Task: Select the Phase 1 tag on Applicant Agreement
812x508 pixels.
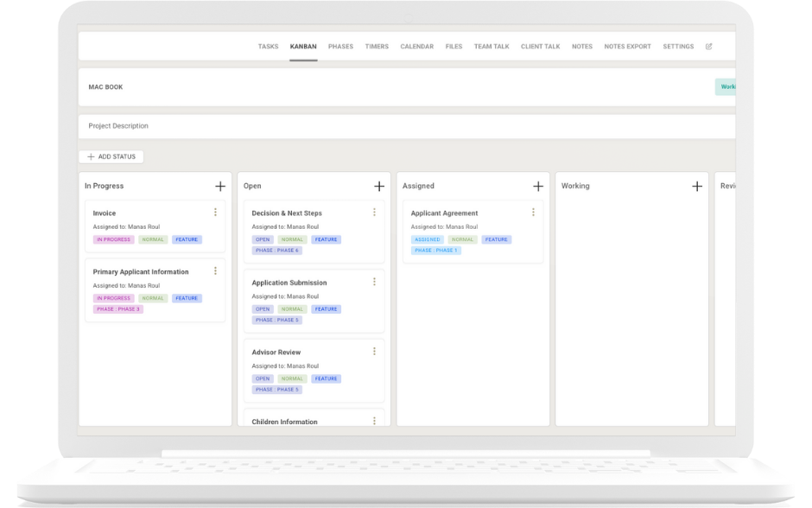Action: [436, 251]
